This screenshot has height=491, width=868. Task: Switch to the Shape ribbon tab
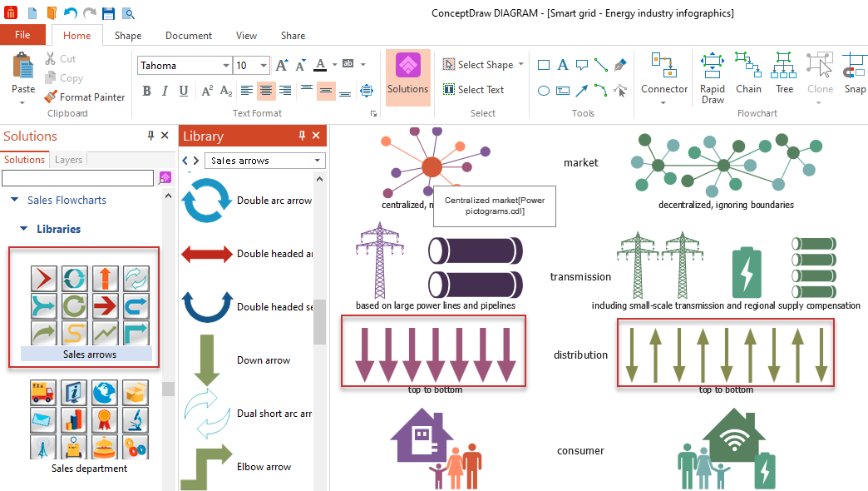tap(128, 36)
